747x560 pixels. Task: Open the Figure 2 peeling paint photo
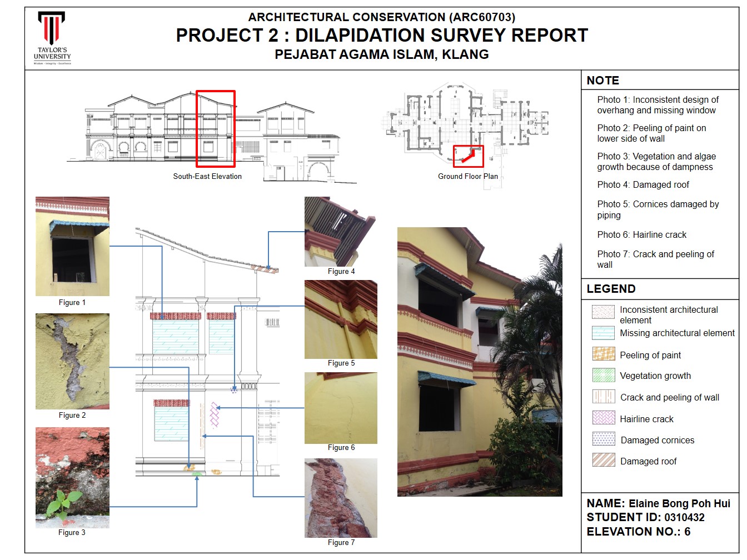coord(72,361)
